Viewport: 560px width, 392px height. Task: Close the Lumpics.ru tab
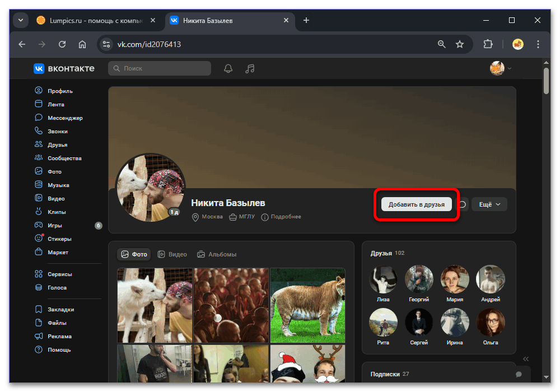coord(153,20)
